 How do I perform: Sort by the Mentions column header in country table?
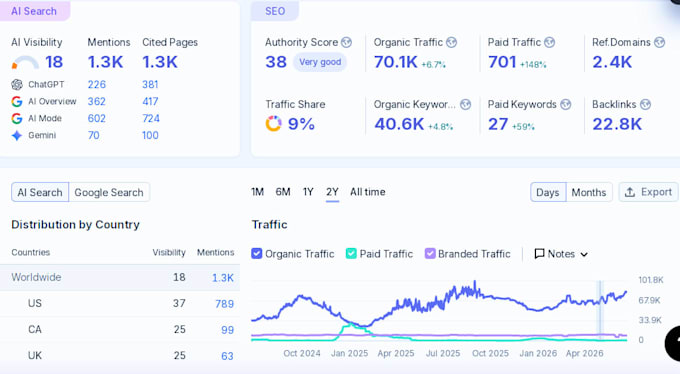(x=216, y=253)
